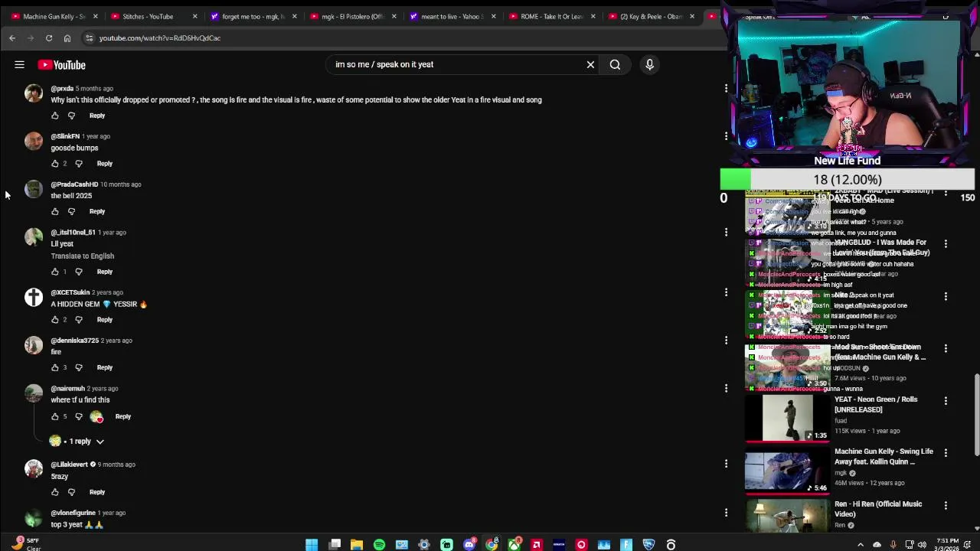Viewport: 980px width, 551px height.
Task: Like 'the bell 2025' comment
Action: [54, 211]
